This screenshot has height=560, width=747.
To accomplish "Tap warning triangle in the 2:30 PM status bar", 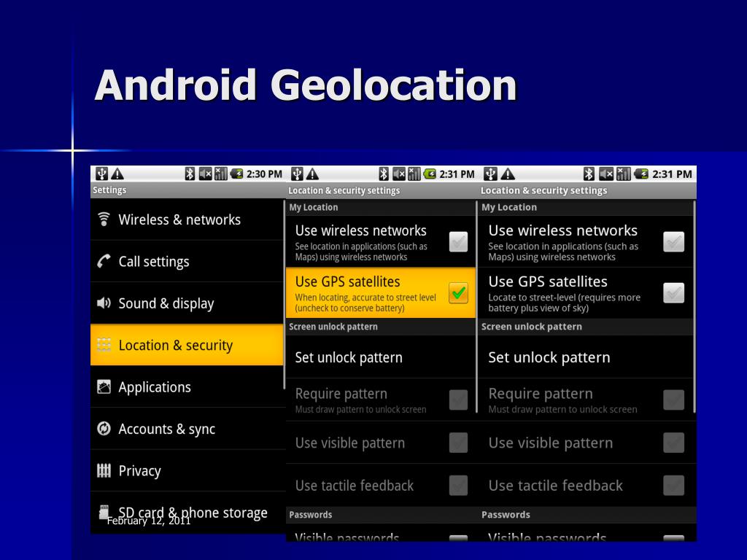I will coord(117,174).
